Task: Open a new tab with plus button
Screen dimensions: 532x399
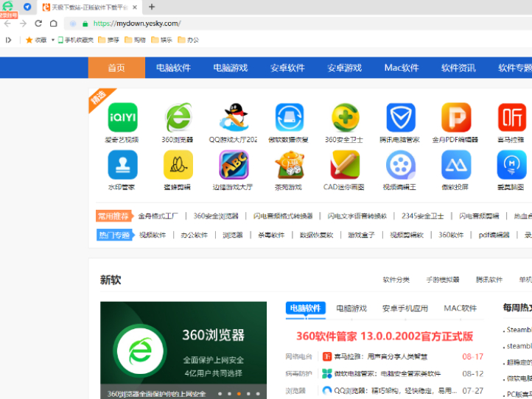Action: tap(152, 7)
